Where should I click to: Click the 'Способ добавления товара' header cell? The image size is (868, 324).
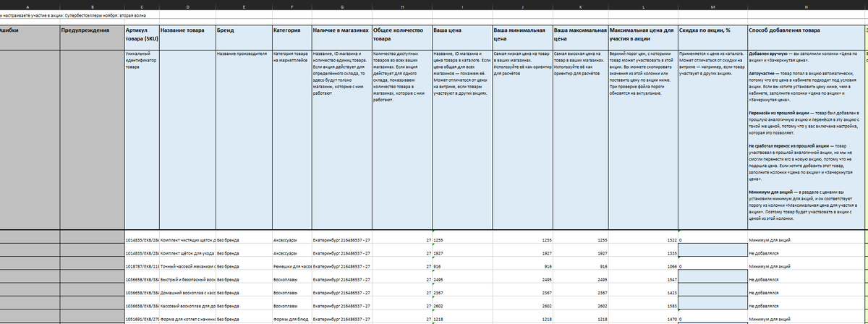point(806,36)
